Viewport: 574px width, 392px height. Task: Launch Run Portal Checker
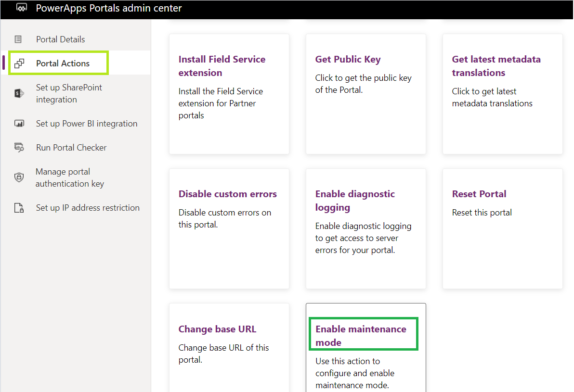[x=71, y=147]
